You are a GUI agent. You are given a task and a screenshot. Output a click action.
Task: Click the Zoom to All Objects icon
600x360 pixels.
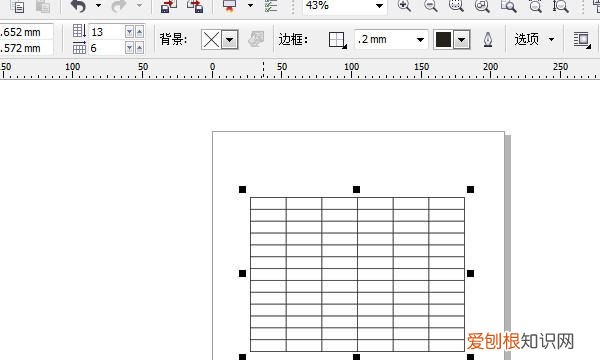(482, 6)
